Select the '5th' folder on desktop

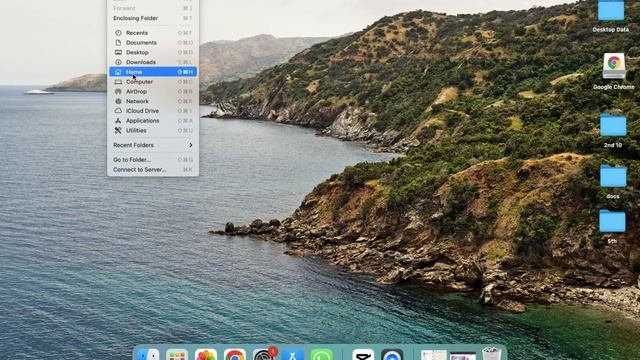612,227
